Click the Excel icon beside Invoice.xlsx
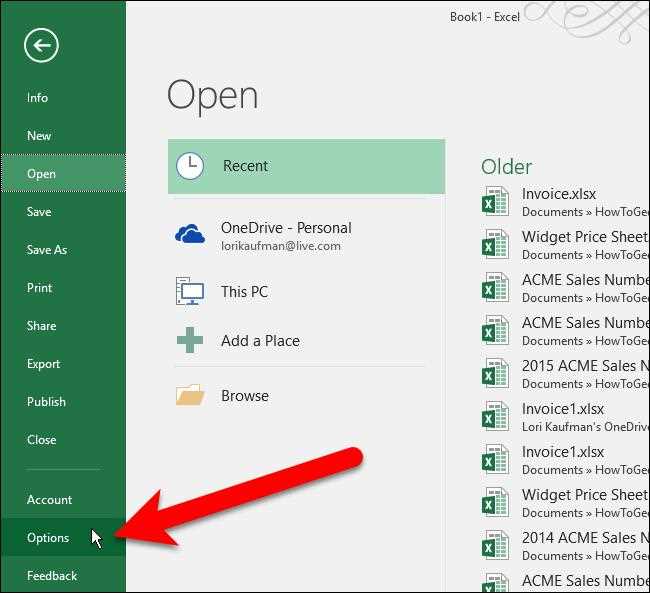 [x=495, y=202]
